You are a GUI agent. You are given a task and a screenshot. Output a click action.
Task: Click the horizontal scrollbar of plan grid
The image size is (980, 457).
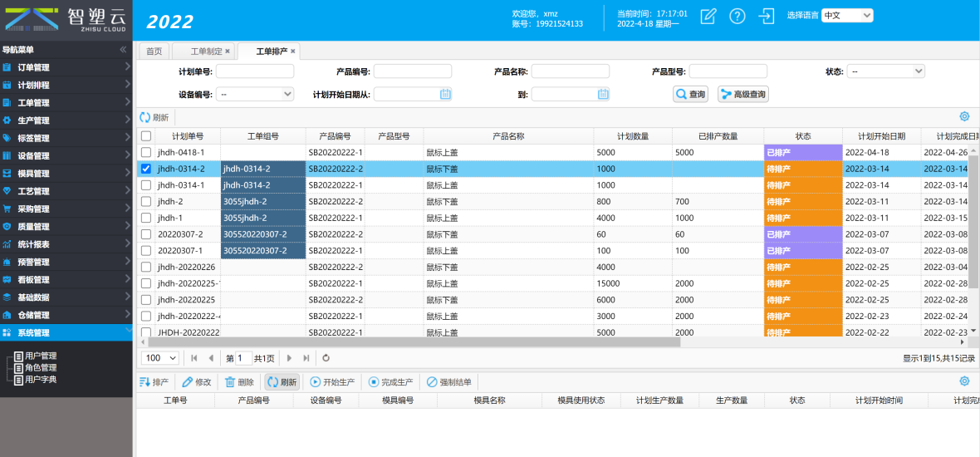413,342
